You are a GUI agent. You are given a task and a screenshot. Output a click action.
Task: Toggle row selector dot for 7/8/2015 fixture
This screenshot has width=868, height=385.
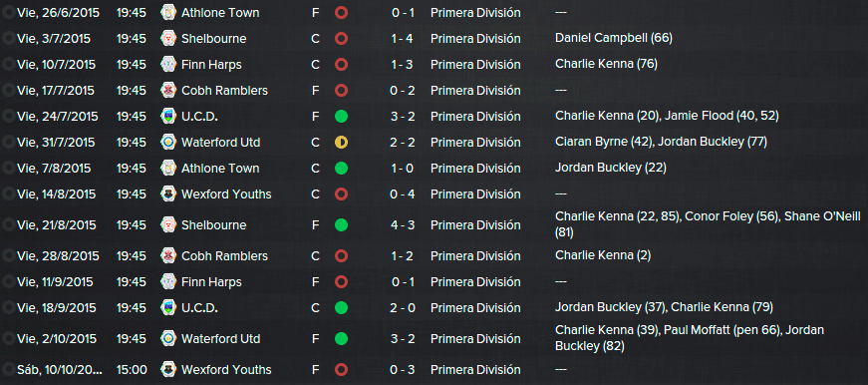click(8, 168)
